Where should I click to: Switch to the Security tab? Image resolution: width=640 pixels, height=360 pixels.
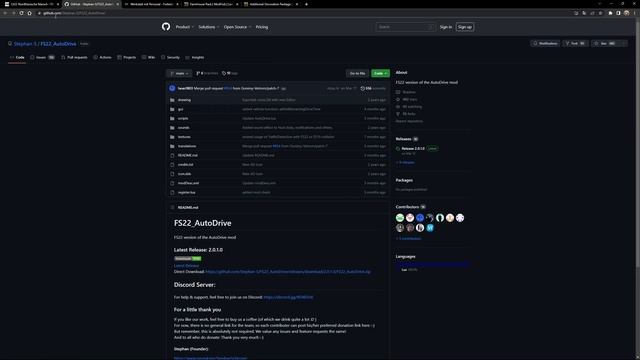(171, 58)
